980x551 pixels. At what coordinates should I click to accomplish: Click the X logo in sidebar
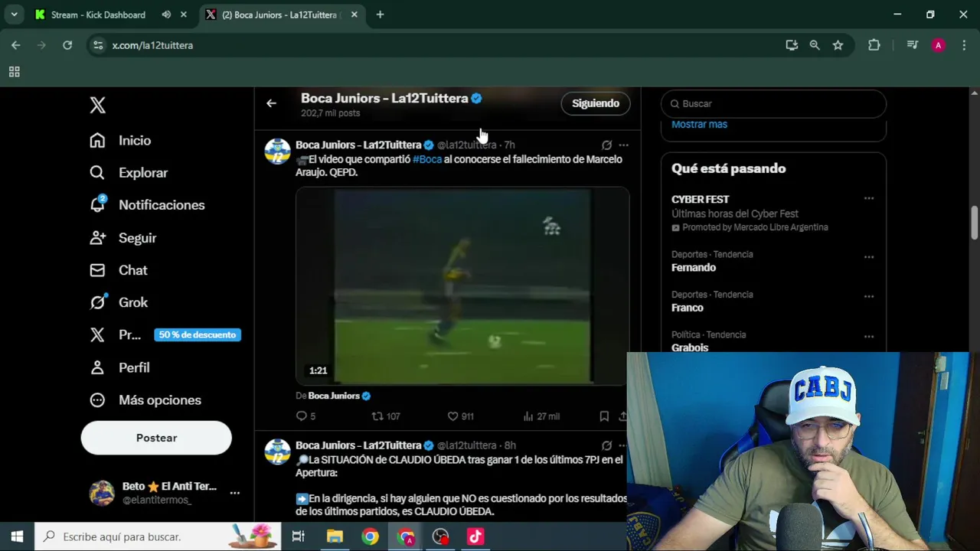97,106
